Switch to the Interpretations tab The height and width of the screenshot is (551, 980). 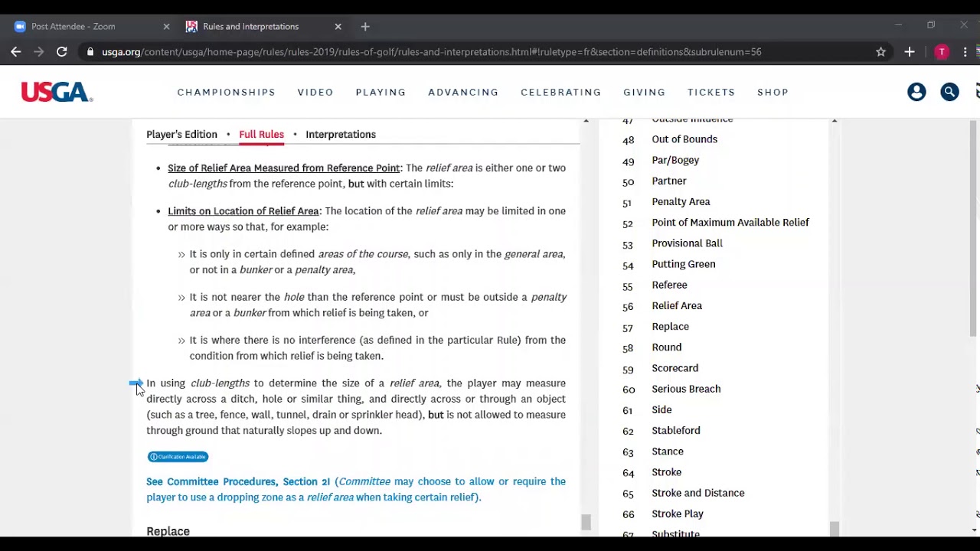coord(341,134)
